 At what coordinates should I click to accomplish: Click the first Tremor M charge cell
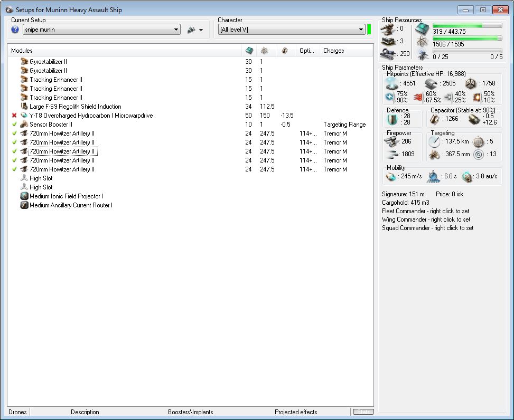tap(335, 133)
